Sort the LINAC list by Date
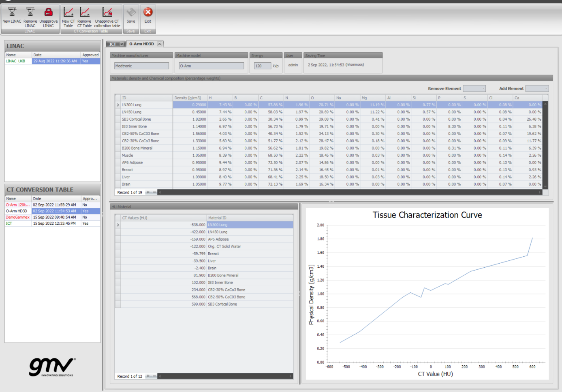Screen dimensions: 562x392 tap(56, 55)
